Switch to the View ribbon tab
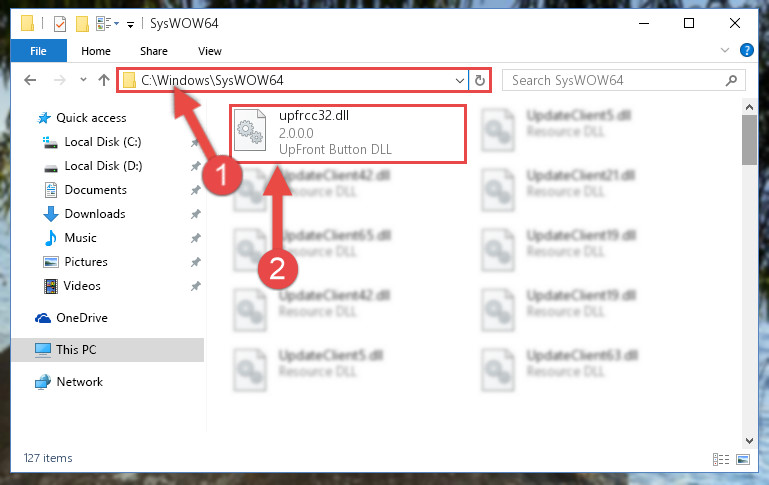Image resolution: width=769 pixels, height=485 pixels. coord(210,51)
